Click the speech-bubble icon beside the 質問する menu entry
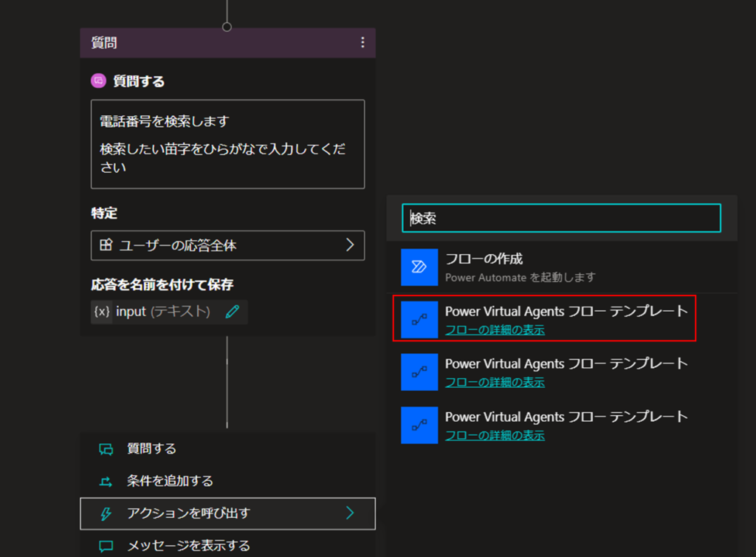The width and height of the screenshot is (756, 557). (106, 449)
